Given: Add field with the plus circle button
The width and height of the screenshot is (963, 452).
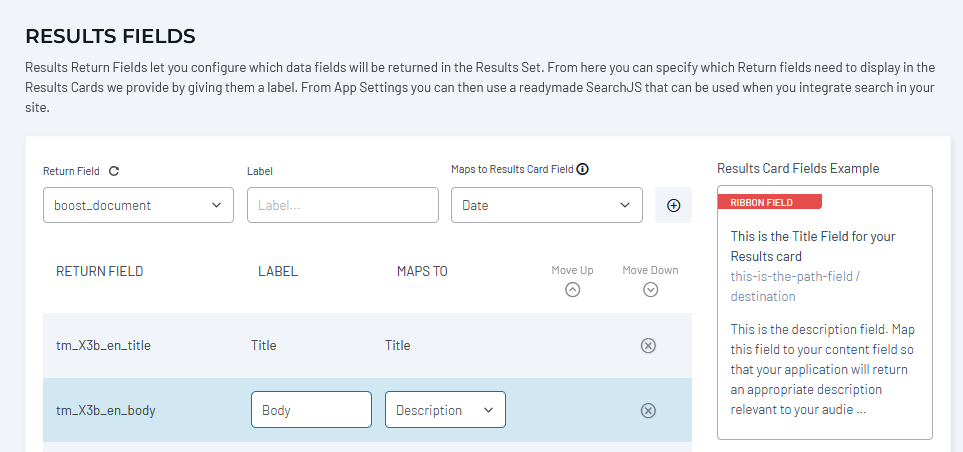Looking at the screenshot, I should (673, 205).
